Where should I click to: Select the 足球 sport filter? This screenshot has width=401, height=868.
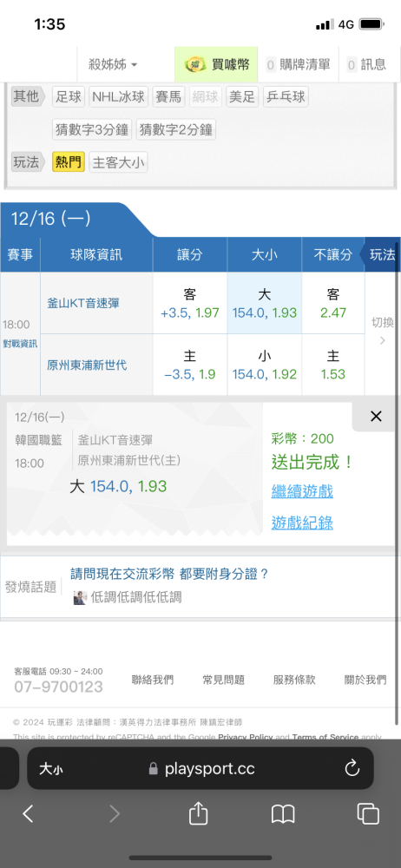point(68,97)
